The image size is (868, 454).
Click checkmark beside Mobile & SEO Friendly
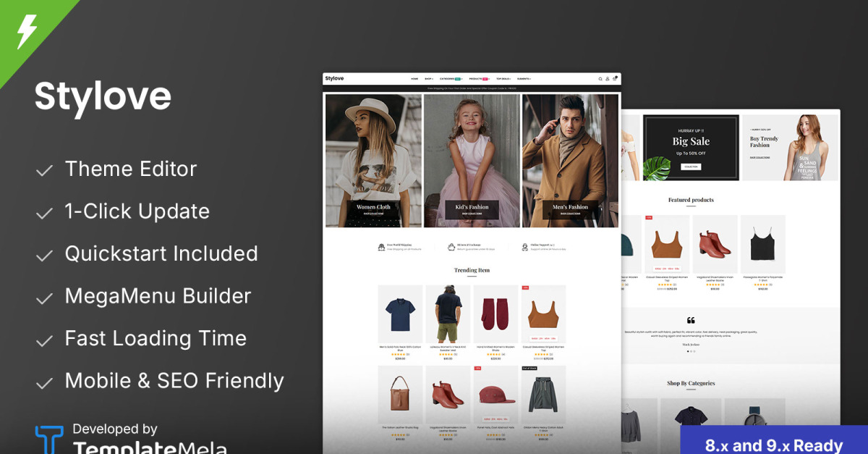[x=45, y=383]
